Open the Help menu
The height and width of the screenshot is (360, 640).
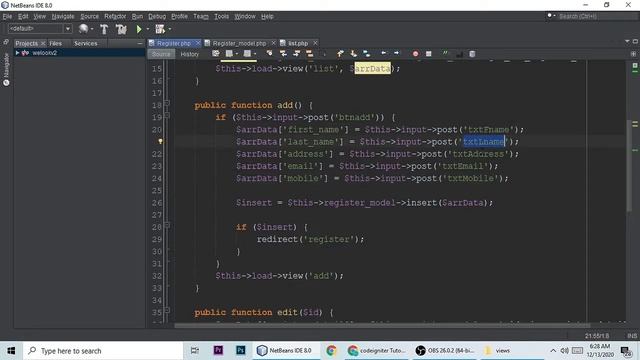tap(267, 16)
